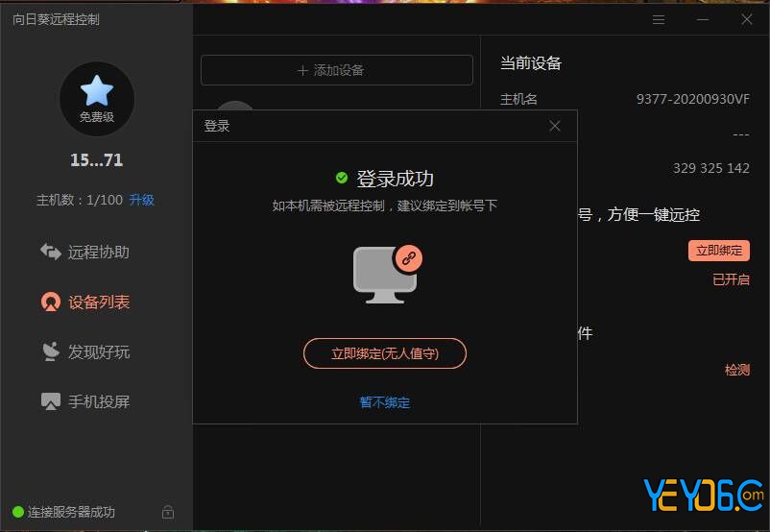Image resolution: width=770 pixels, height=532 pixels.
Task: Click the orange 立即绑定 button in the device panel
Action: (719, 251)
